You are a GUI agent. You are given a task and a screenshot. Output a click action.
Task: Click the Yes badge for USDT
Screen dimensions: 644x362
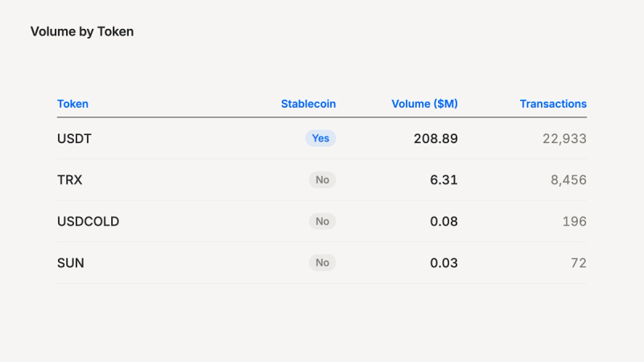(x=320, y=138)
